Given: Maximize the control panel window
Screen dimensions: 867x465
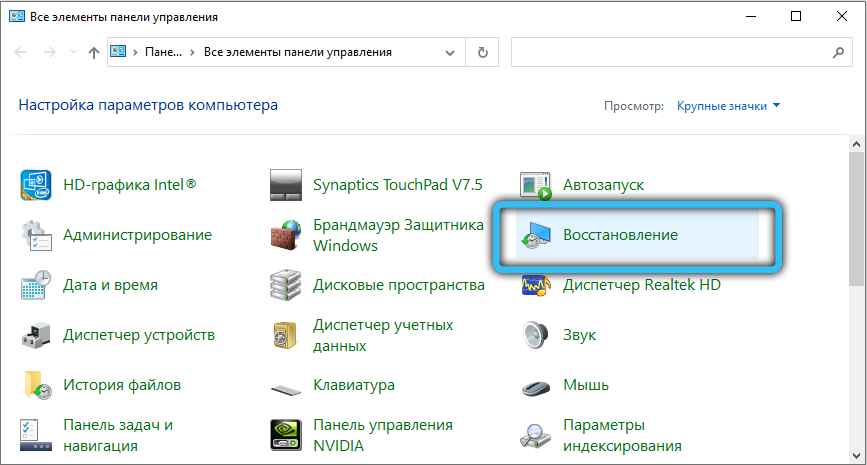Looking at the screenshot, I should pos(796,16).
